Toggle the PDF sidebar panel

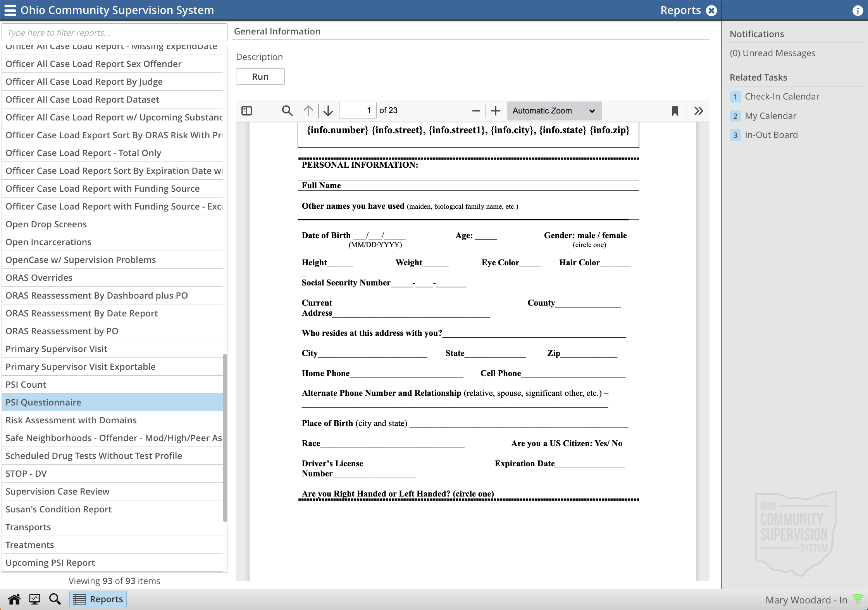[x=247, y=110]
